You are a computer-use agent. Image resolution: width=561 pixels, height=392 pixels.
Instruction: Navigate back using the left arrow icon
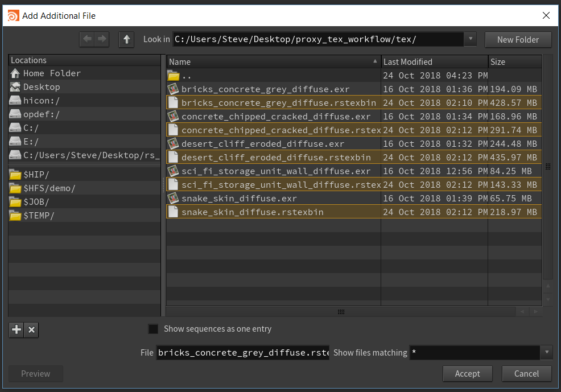pyautogui.click(x=86, y=39)
